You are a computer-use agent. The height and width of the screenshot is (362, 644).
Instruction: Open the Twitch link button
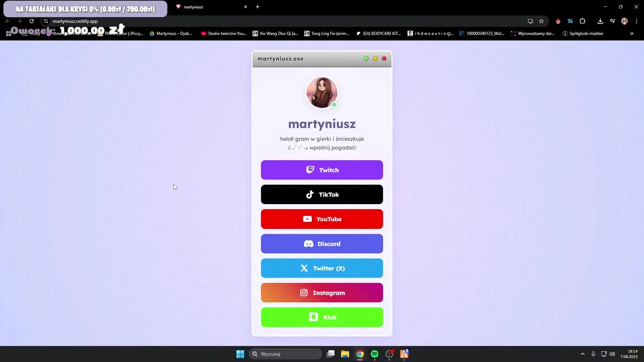[x=322, y=170]
